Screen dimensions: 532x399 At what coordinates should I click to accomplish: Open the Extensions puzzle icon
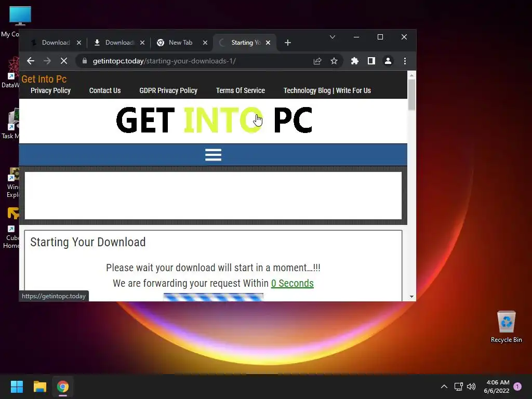(354, 61)
